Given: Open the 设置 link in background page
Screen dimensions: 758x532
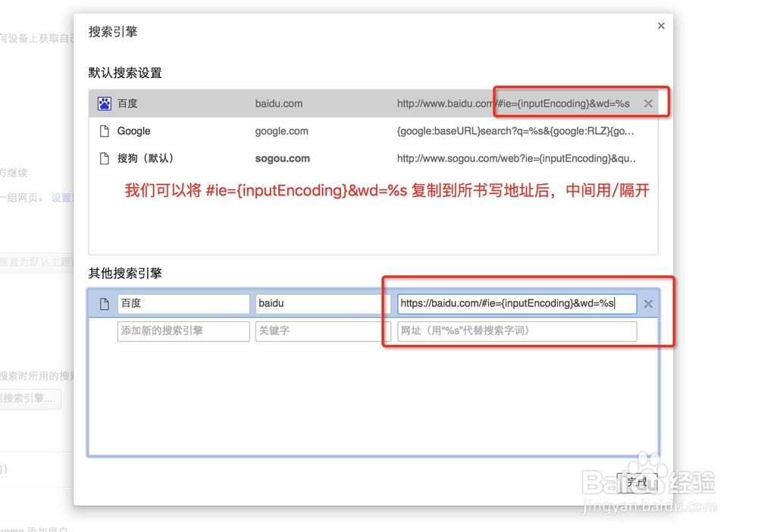Looking at the screenshot, I should [62, 198].
